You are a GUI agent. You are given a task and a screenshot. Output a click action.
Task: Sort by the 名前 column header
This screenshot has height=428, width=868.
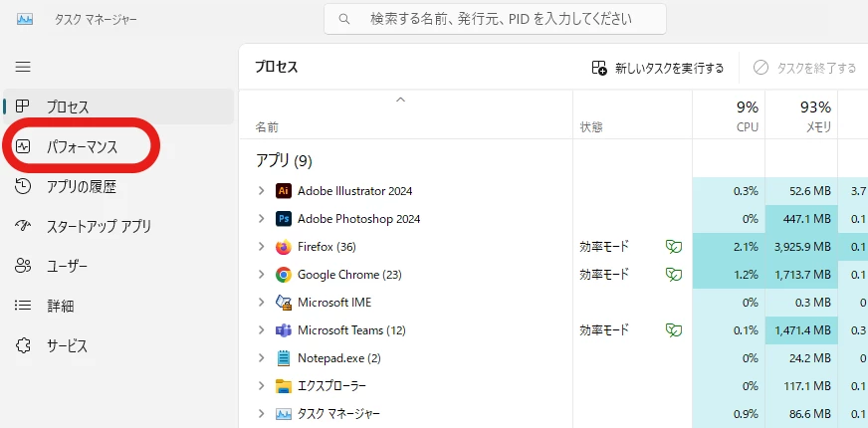[407, 114]
